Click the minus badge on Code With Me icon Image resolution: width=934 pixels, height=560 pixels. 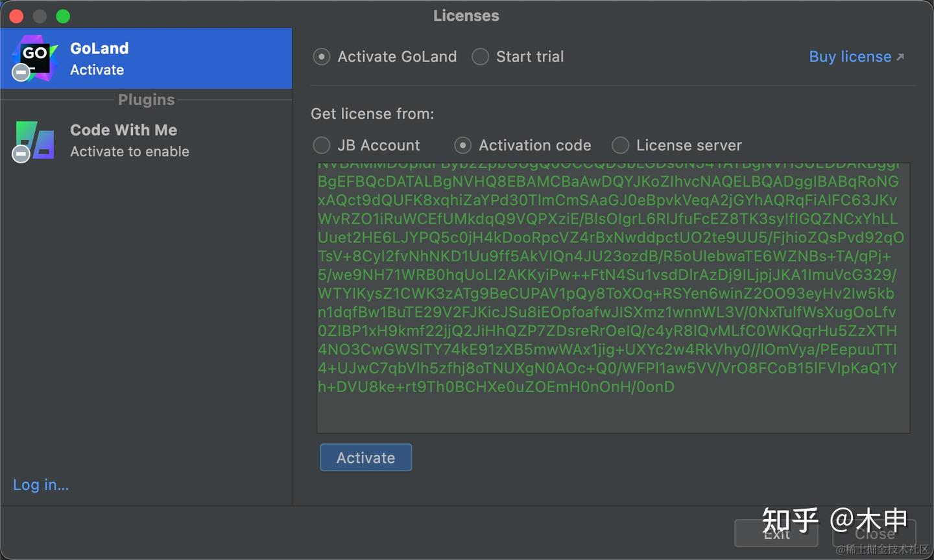(21, 154)
